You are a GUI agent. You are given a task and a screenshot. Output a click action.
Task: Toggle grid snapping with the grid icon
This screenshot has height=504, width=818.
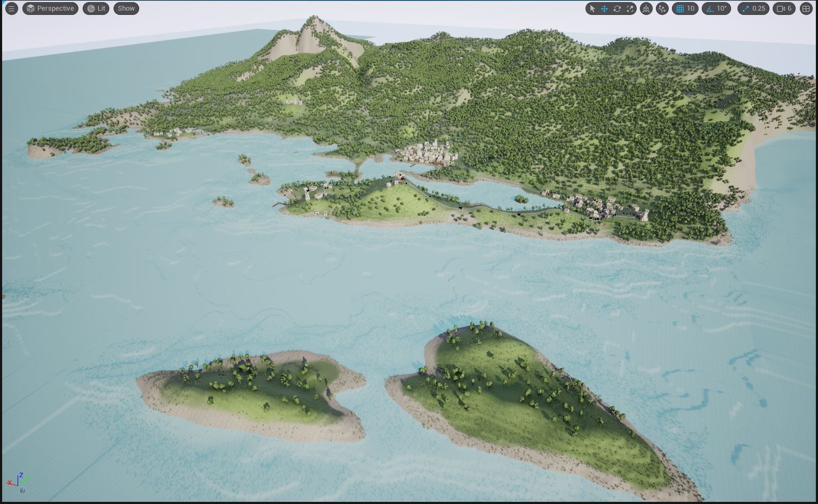click(x=680, y=9)
